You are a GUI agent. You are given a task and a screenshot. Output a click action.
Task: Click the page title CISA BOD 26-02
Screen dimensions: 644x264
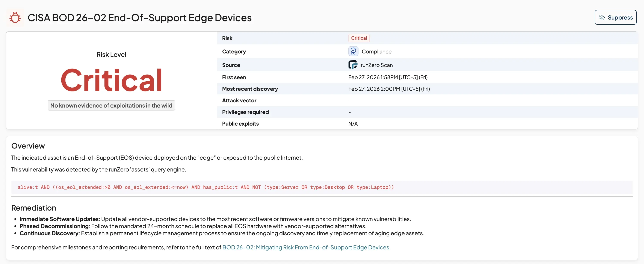click(139, 18)
